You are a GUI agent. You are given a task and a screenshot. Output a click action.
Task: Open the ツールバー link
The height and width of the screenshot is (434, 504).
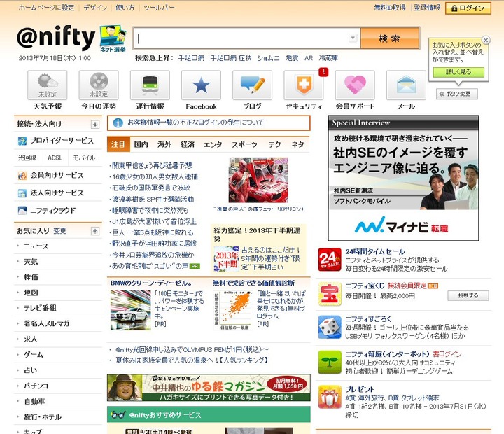159,8
